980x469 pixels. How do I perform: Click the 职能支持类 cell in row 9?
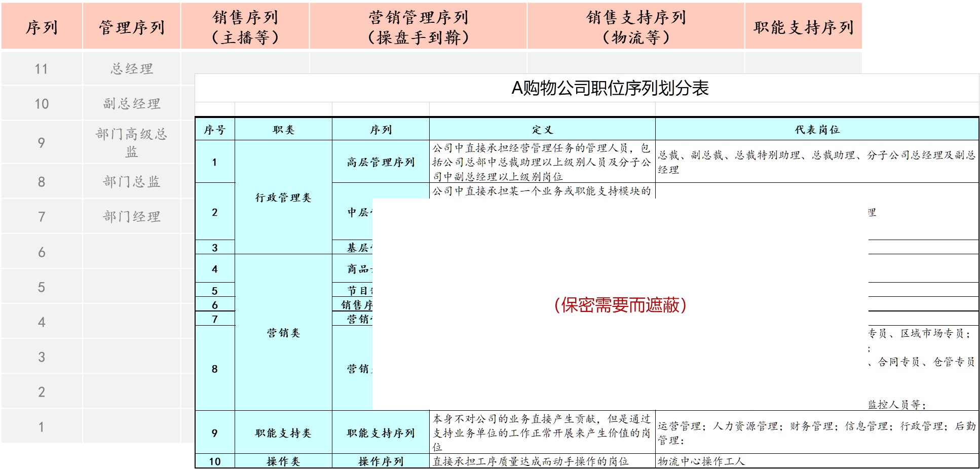[x=283, y=434]
